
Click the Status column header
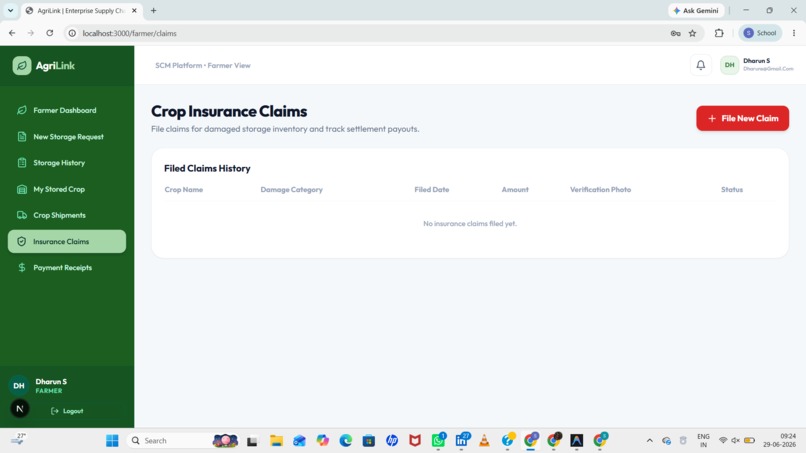pos(732,189)
